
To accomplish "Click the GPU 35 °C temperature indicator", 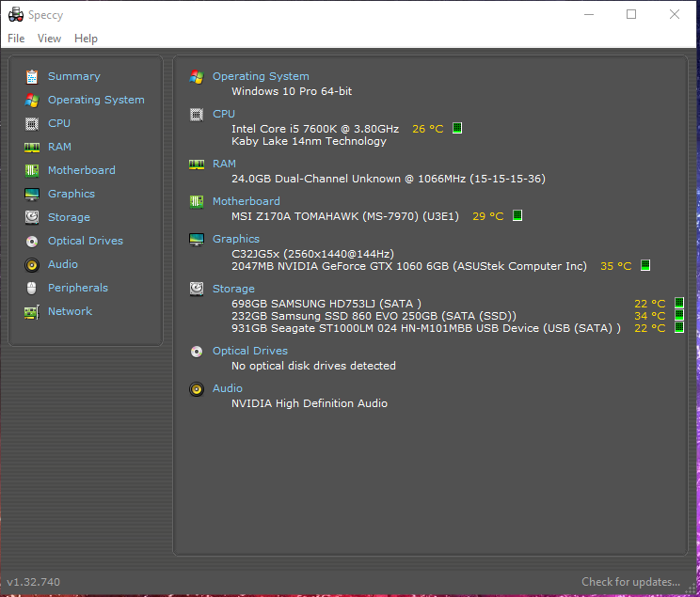I will click(645, 266).
